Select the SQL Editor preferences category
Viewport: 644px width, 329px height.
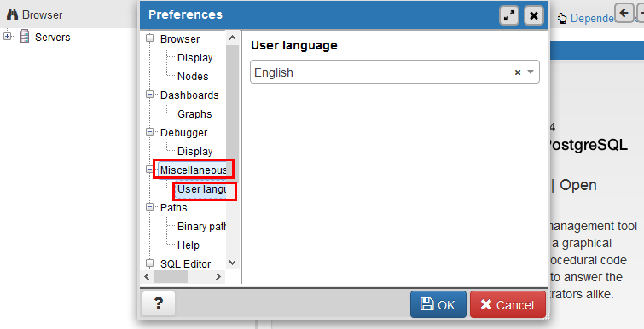[185, 263]
